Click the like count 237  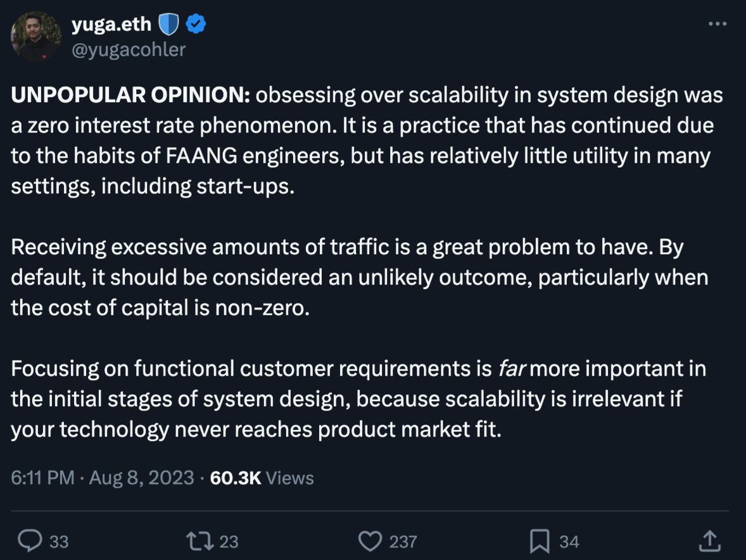[x=403, y=542]
